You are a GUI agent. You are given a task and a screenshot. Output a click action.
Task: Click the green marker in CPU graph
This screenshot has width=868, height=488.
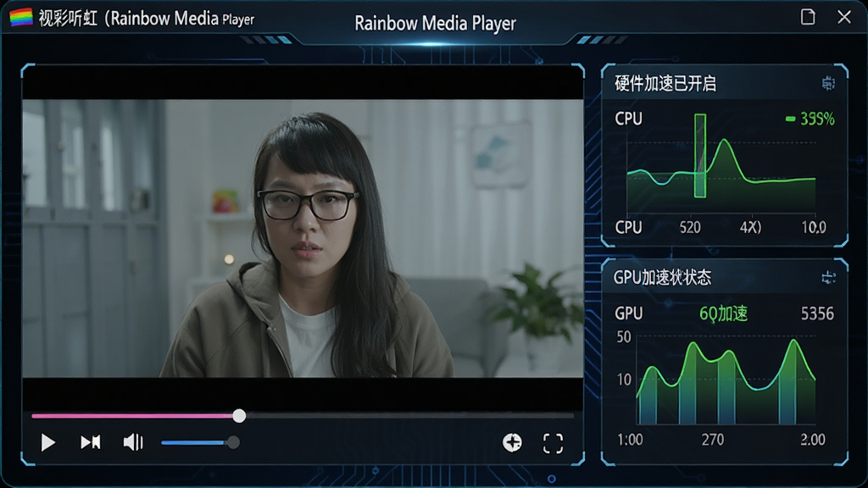click(700, 156)
